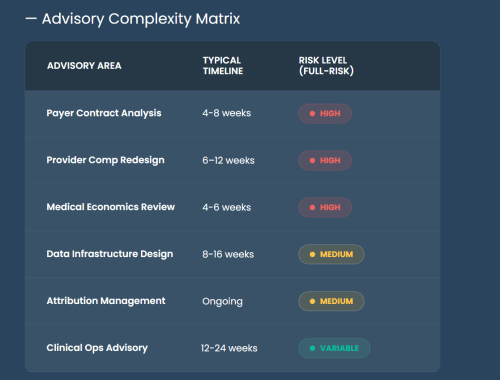Click the Data Infrastructure Design row label
This screenshot has width=500, height=380.
click(110, 254)
